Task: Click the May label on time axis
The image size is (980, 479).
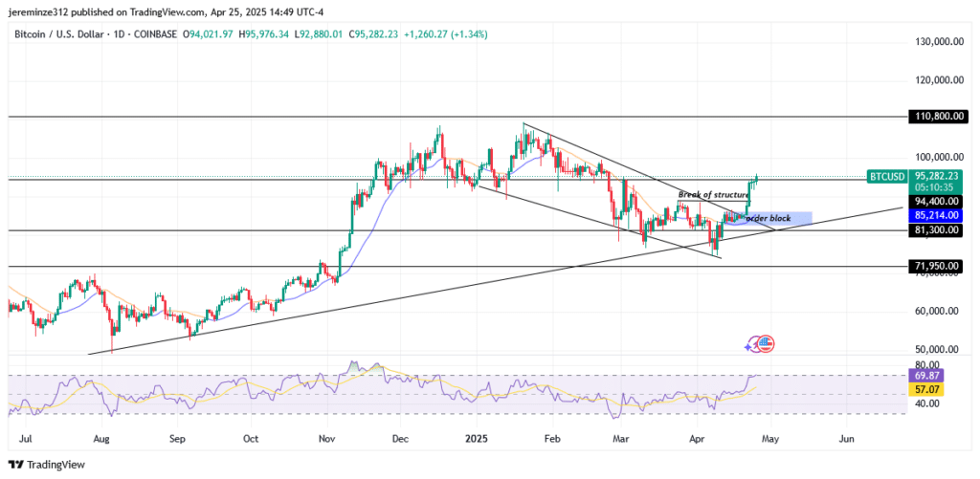Action: (x=770, y=439)
